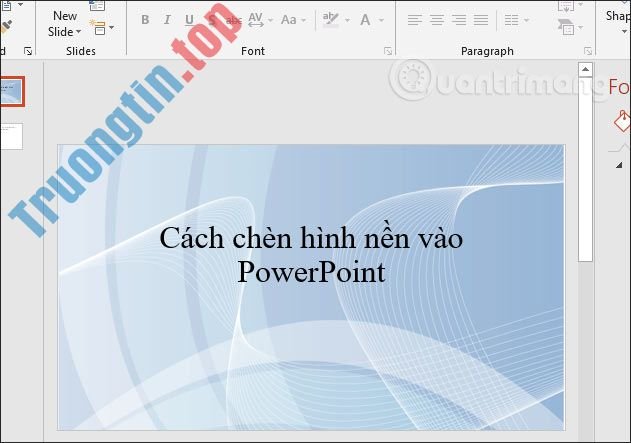Toggle Underline formatting
Image resolution: width=631 pixels, height=443 pixels.
190,20
